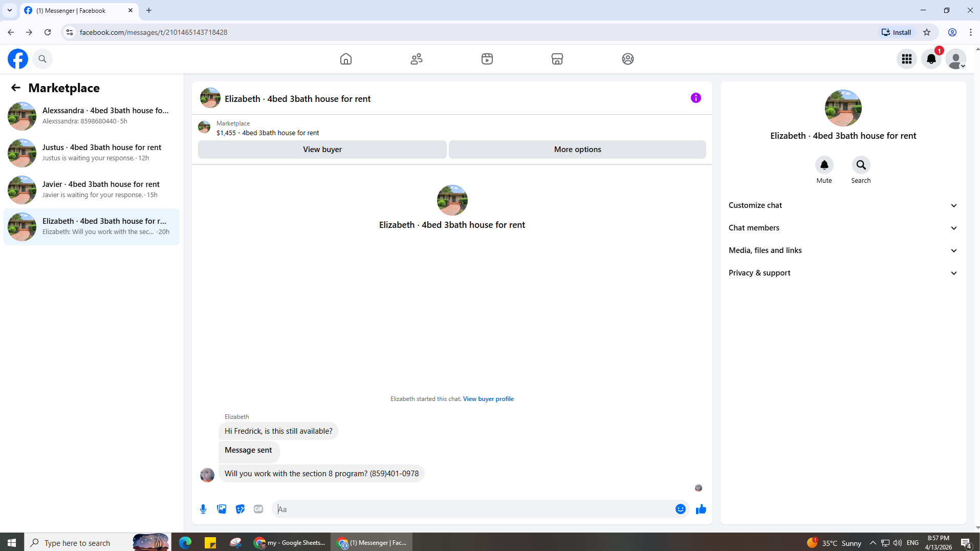
Task: Open the Windows Start menu
Action: coord(12,542)
